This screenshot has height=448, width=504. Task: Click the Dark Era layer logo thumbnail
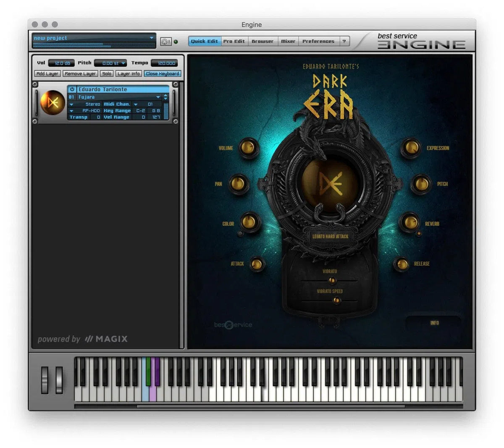(52, 103)
